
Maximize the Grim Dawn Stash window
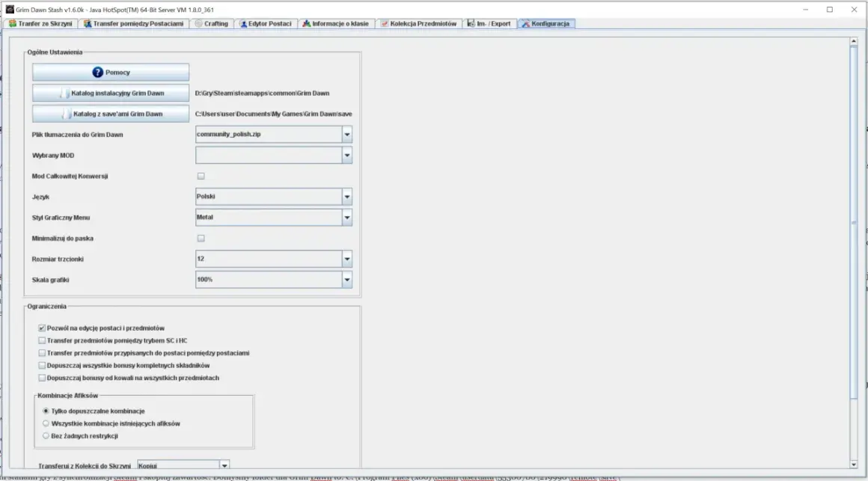pos(830,10)
